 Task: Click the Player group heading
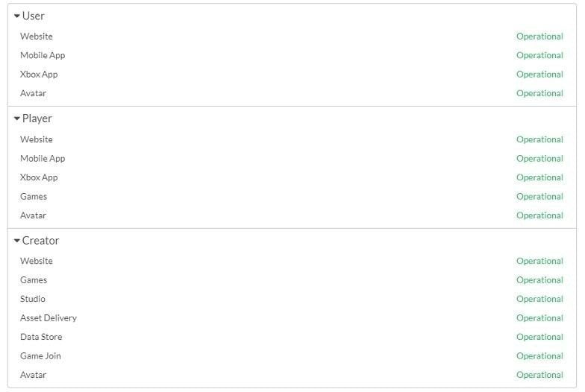coord(37,118)
